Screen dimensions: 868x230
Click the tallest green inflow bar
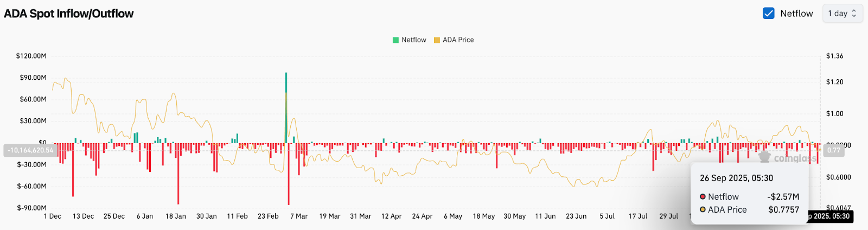pos(286,107)
